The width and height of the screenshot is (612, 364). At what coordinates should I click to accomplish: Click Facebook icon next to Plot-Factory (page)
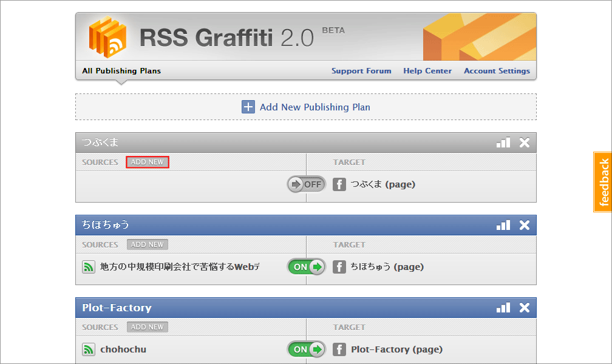[x=339, y=349]
